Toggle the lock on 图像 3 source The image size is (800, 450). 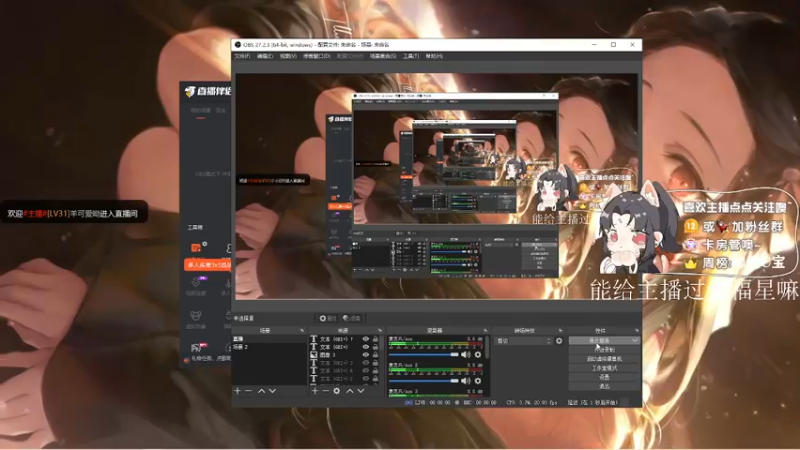pyautogui.click(x=376, y=355)
